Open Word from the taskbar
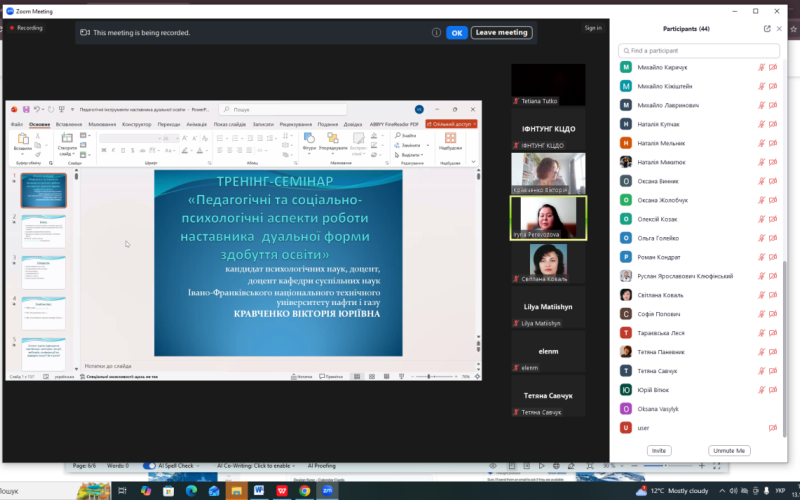The image size is (800, 500). (259, 491)
